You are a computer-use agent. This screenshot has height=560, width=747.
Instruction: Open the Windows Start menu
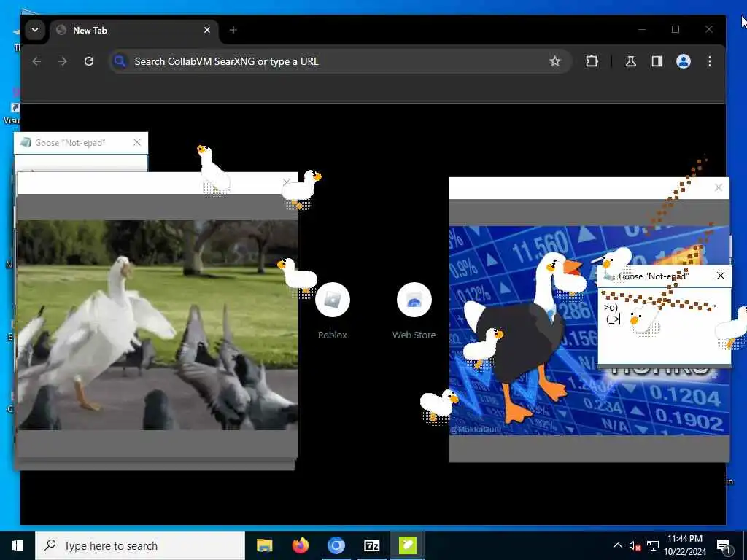click(18, 545)
